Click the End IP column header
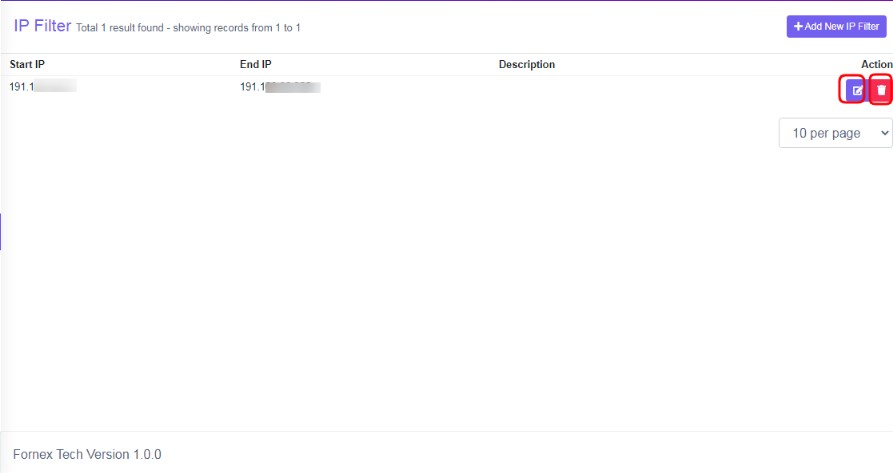Viewport: 893px width, 473px height. (256, 64)
